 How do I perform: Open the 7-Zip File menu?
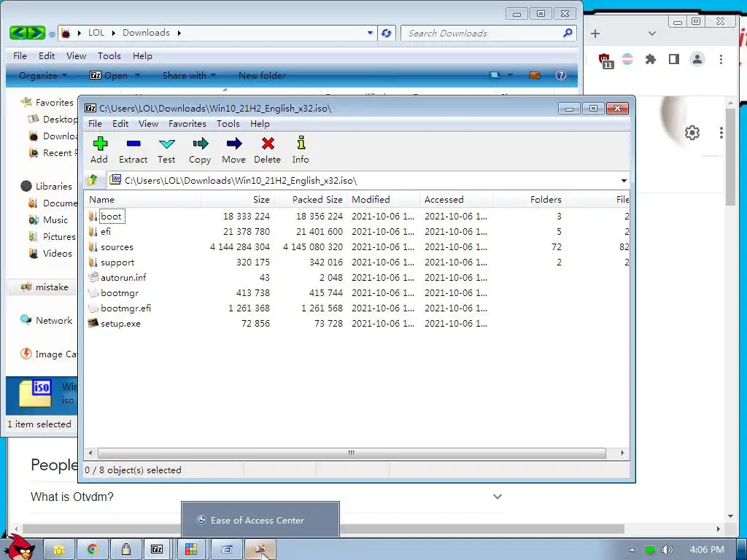95,124
